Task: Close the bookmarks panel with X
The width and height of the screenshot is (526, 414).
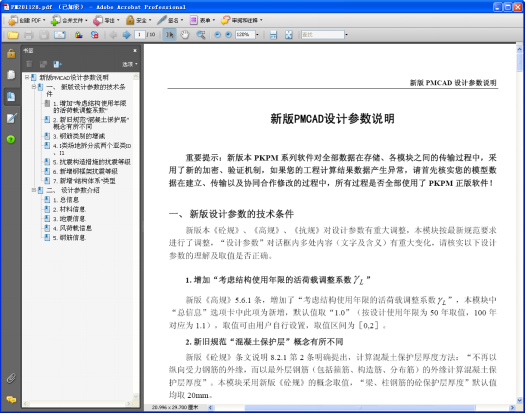Action: pyautogui.click(x=135, y=51)
